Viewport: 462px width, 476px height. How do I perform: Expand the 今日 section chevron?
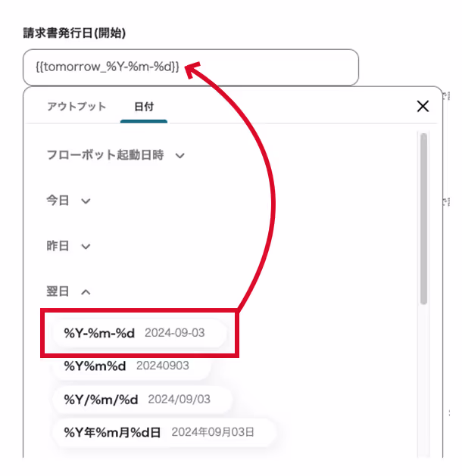86,201
